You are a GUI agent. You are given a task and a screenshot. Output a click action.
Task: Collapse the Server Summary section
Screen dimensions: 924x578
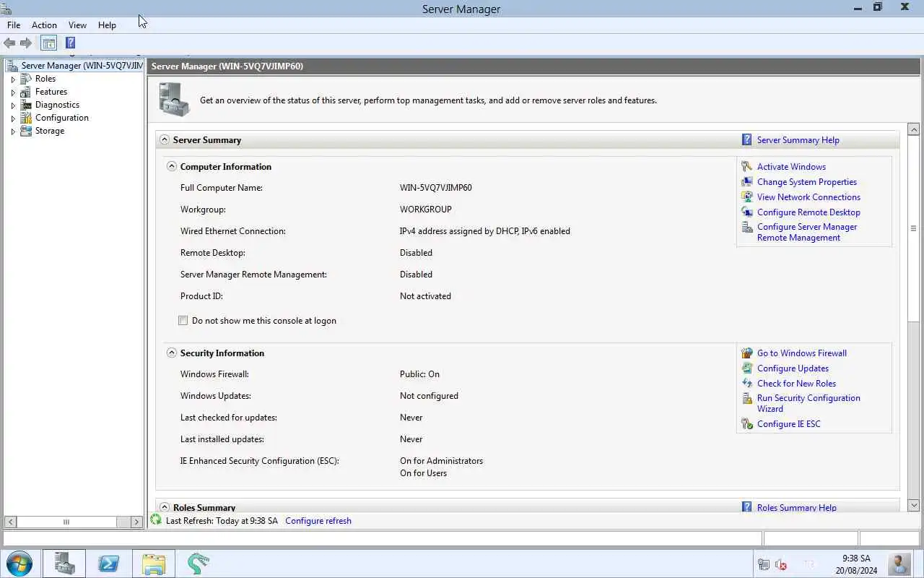point(165,140)
